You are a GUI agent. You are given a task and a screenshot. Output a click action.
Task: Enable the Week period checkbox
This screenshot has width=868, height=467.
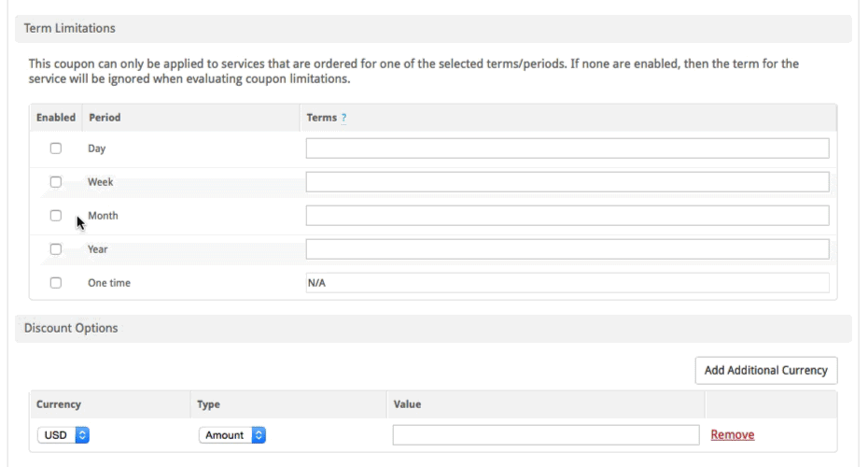click(56, 182)
